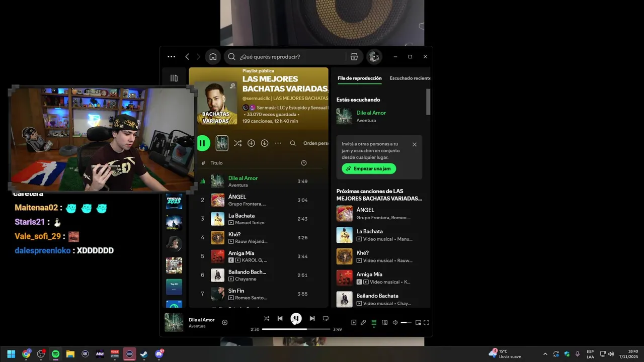644x362 pixels.
Task: Skip to the next track
Action: 312,318
